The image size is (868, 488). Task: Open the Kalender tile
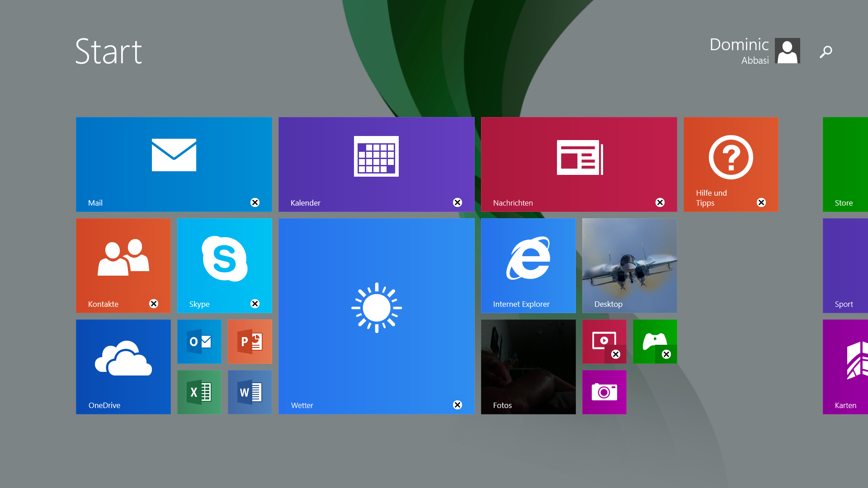[377, 164]
